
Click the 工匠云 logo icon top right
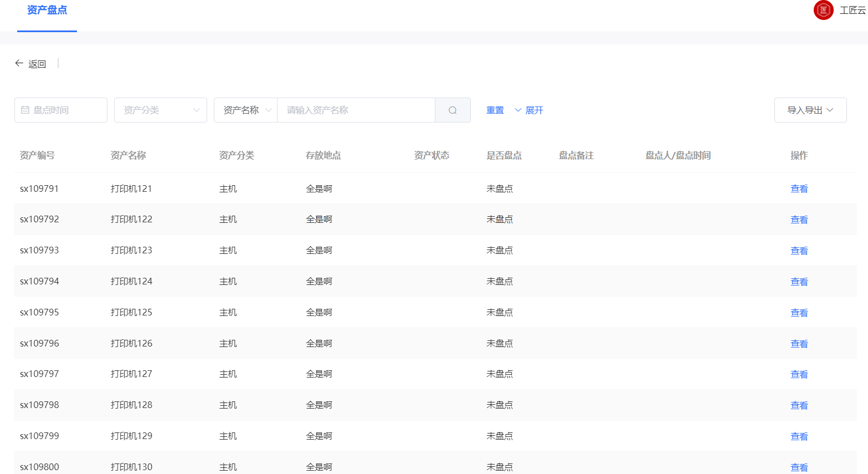click(x=823, y=10)
